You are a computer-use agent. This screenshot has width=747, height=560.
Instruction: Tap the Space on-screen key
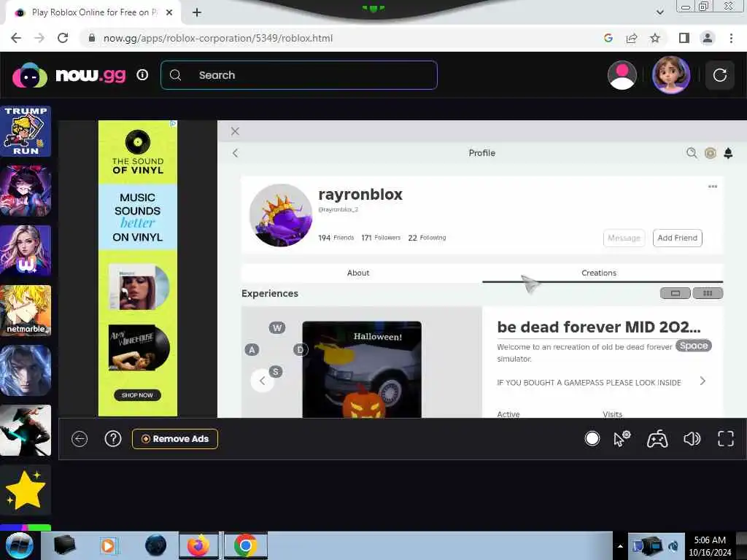click(694, 346)
